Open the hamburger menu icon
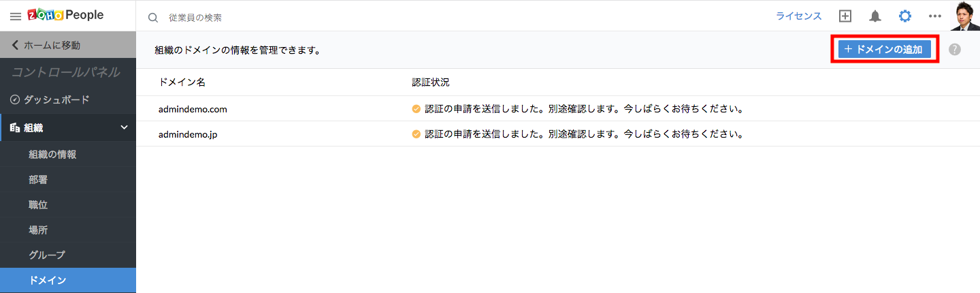The width and height of the screenshot is (980, 293). (x=15, y=16)
